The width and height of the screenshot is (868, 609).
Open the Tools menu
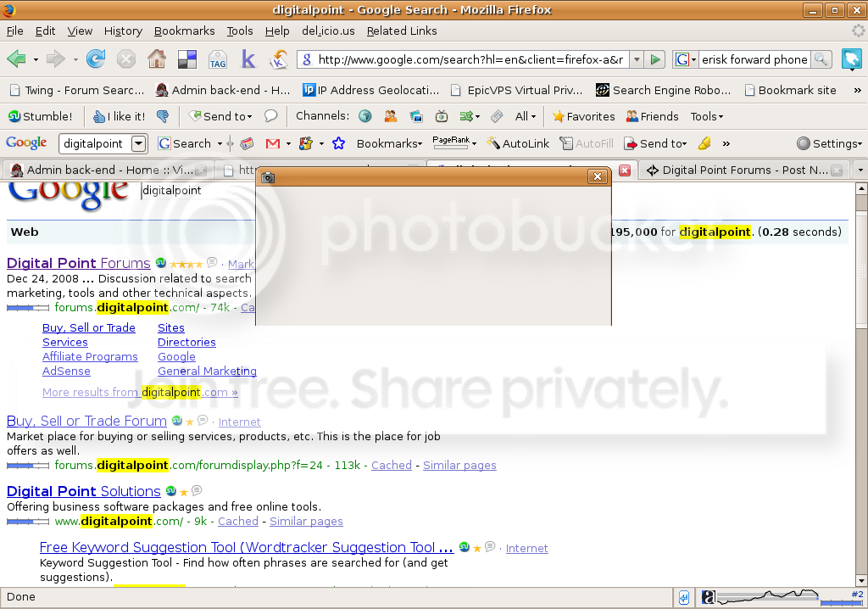[x=240, y=31]
